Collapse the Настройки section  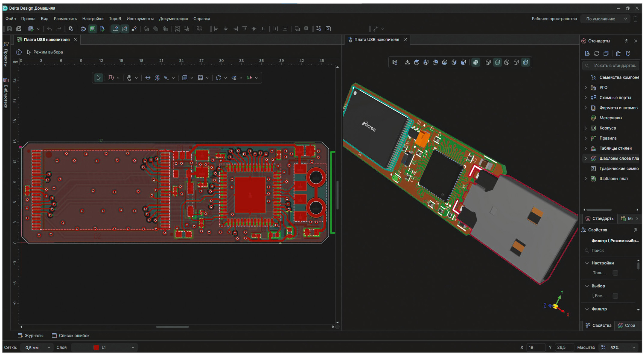click(587, 263)
